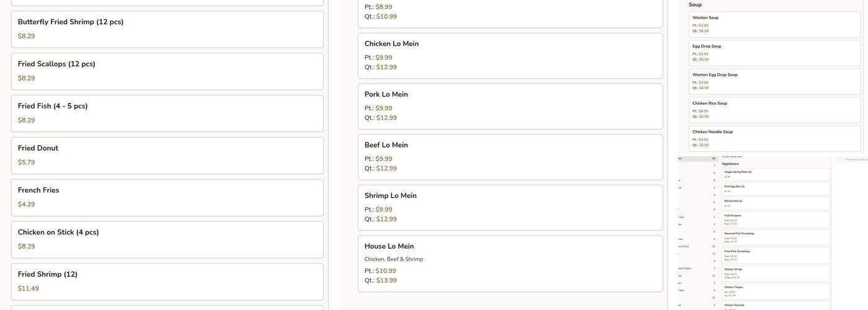
Task: Add the Fried Donut item
Action: click(x=167, y=156)
